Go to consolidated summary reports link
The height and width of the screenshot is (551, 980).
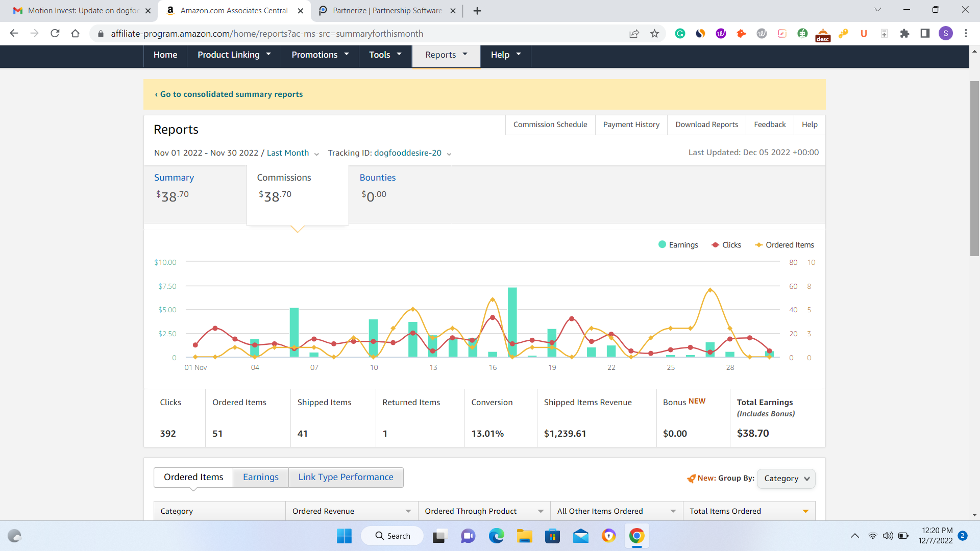tap(229, 94)
